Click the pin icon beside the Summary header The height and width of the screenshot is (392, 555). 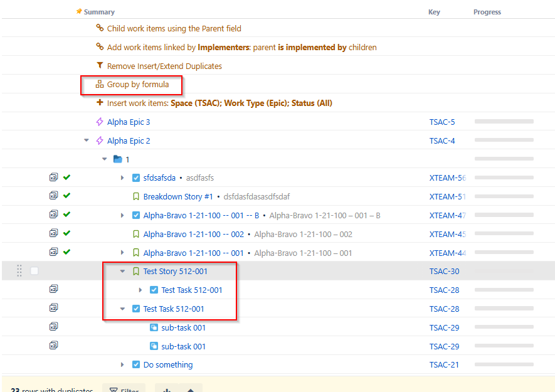pos(79,11)
